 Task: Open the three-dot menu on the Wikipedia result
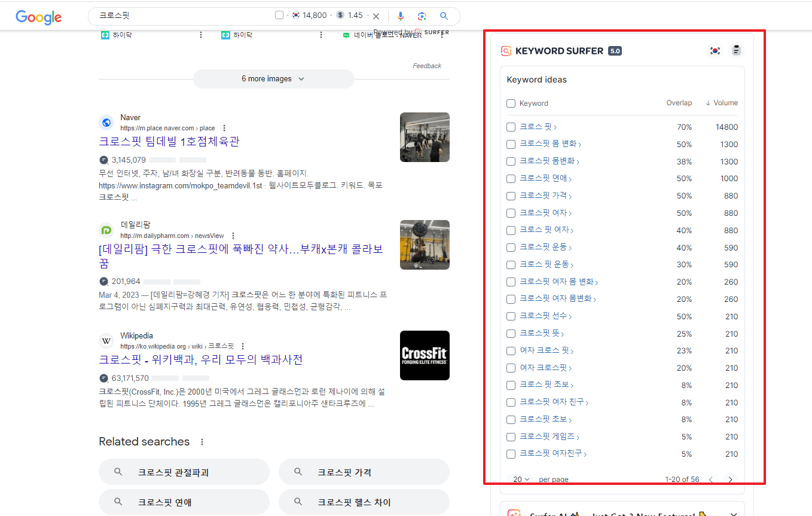(242, 346)
